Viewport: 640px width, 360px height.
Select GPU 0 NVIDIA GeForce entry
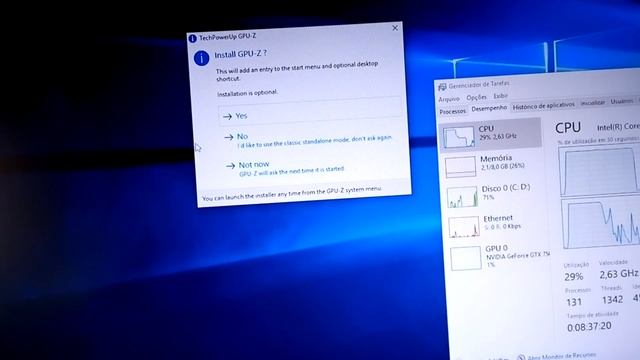pos(499,257)
